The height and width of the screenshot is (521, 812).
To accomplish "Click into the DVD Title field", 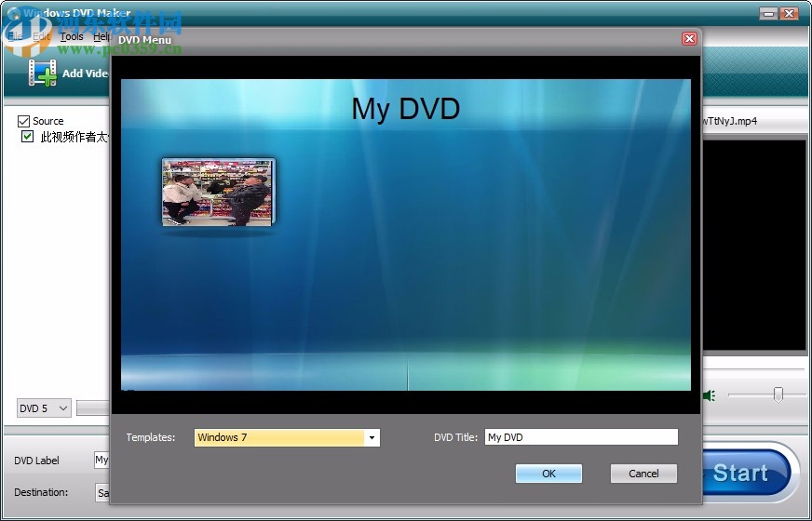I will click(582, 437).
